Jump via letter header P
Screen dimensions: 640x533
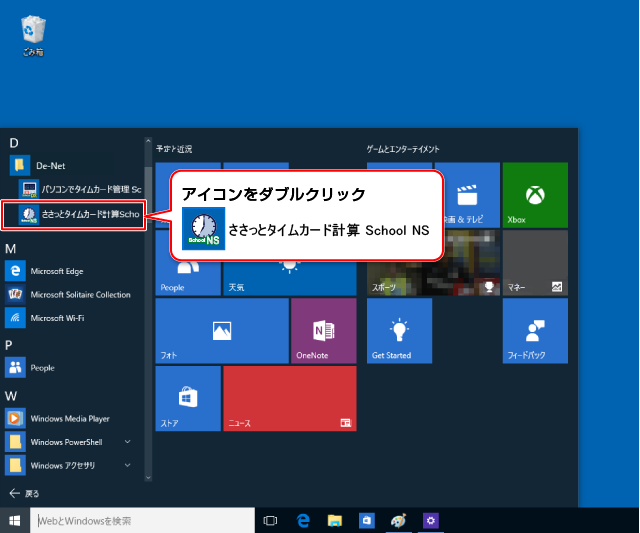tap(9, 345)
